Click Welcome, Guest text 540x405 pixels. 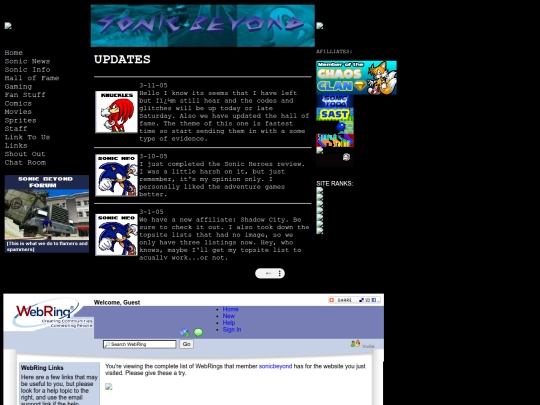tap(117, 302)
